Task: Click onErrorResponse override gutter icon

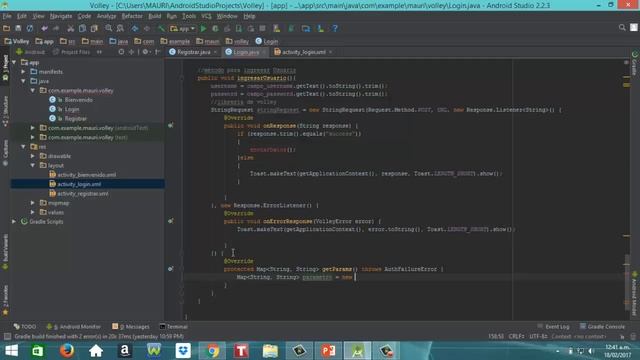Action: click(x=171, y=221)
